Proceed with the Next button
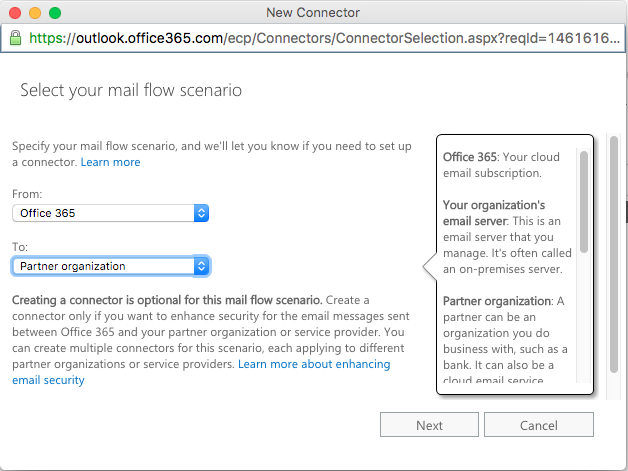Viewport: 628px width, 471px height. pos(429,425)
